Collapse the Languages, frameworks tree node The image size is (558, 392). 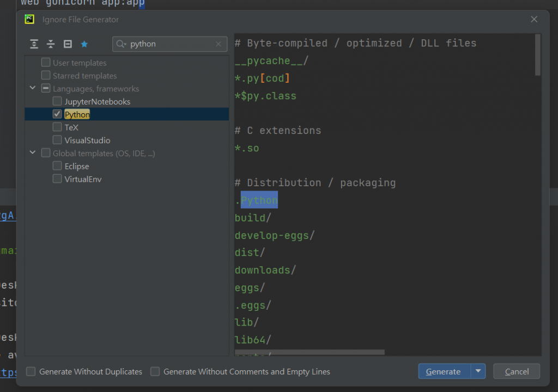32,88
